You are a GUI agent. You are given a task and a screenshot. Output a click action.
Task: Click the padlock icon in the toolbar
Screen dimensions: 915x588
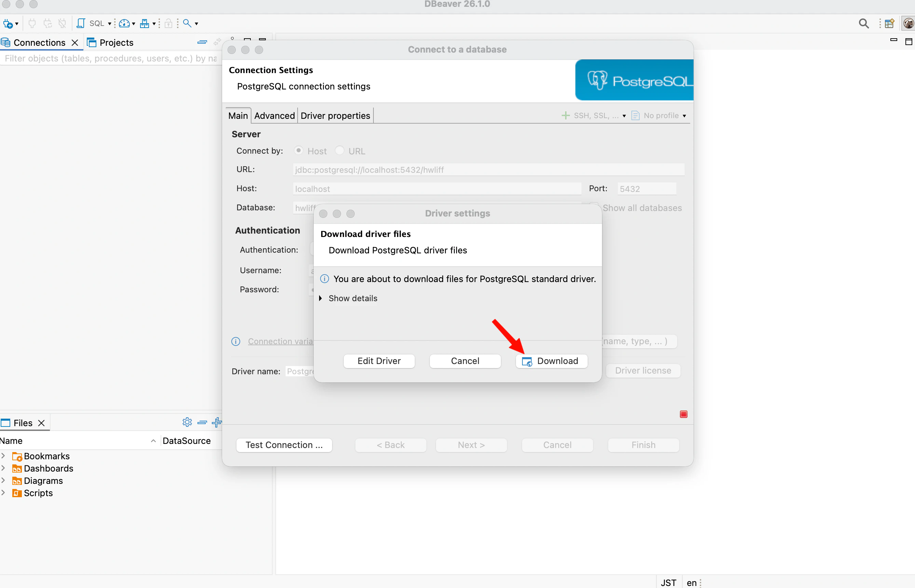tap(168, 24)
